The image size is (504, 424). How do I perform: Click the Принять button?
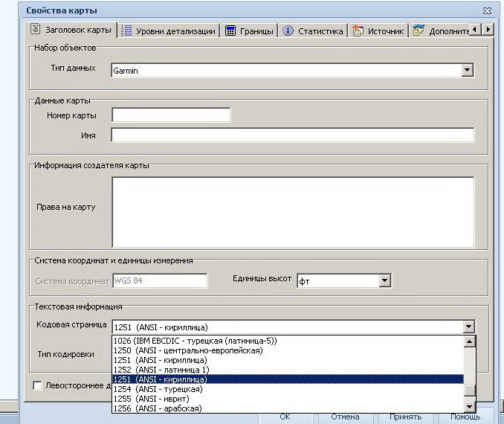pos(406,417)
